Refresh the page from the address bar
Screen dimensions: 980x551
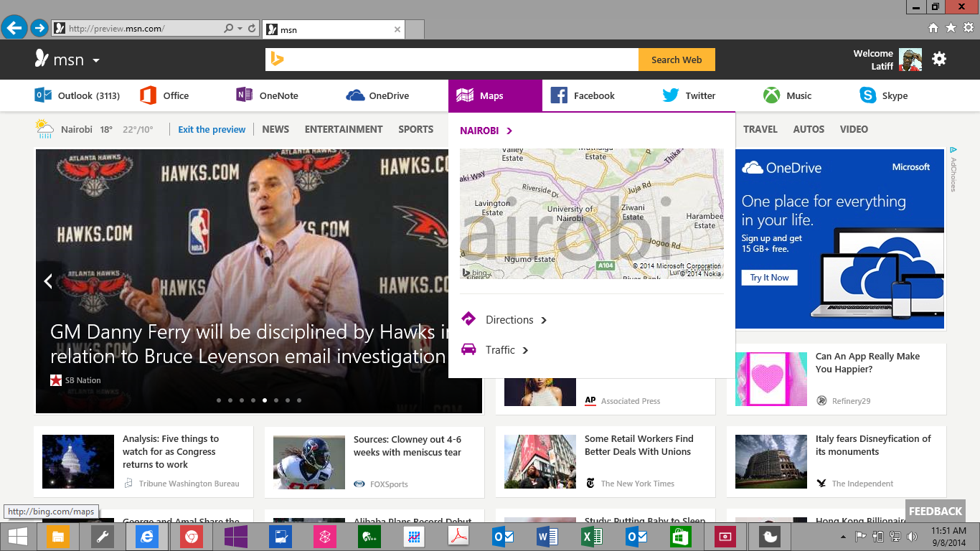click(x=252, y=29)
